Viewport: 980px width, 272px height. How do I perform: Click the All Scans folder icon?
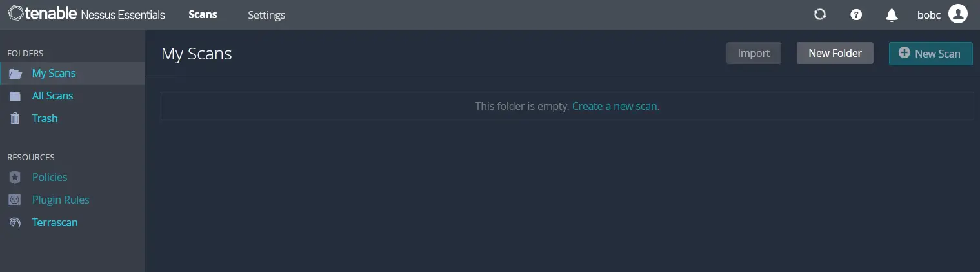click(x=15, y=96)
